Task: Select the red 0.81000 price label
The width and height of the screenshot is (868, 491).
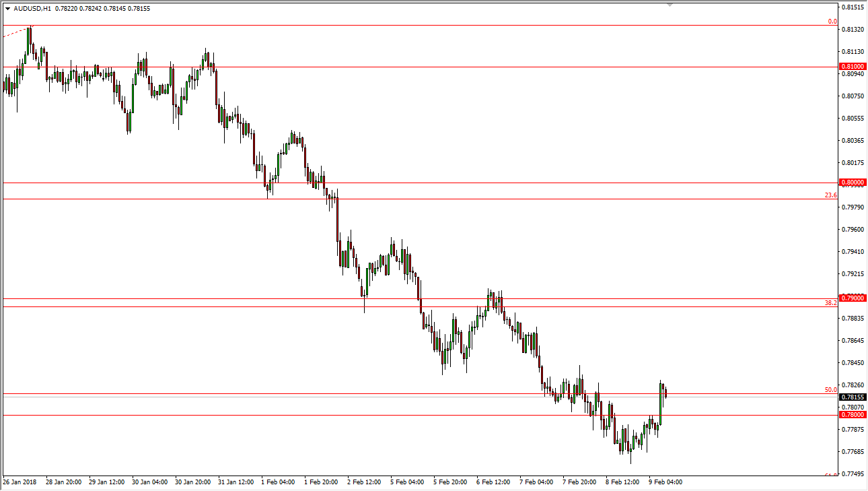Action: point(852,67)
